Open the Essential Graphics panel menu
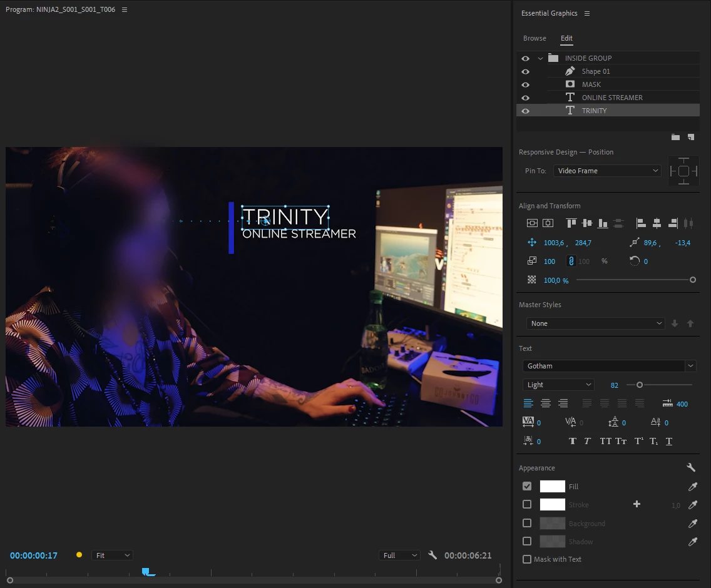Viewport: 711px width, 588px height. [x=587, y=14]
